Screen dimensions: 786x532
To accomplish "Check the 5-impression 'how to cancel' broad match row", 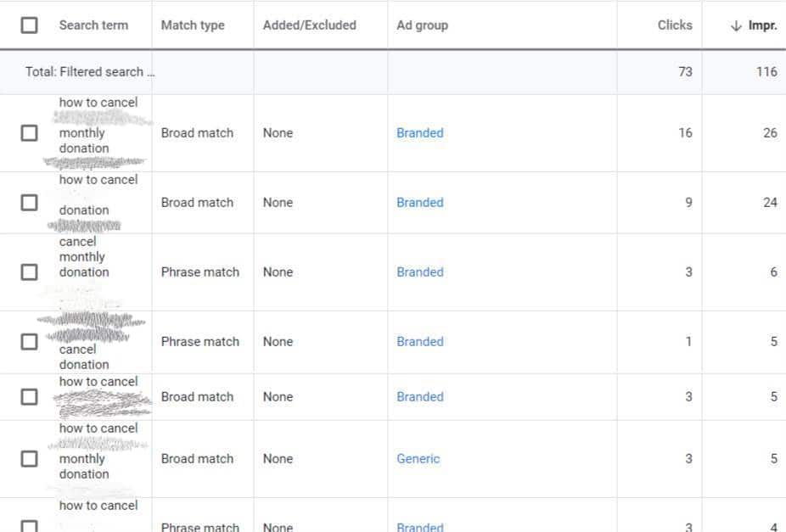I will click(30, 396).
